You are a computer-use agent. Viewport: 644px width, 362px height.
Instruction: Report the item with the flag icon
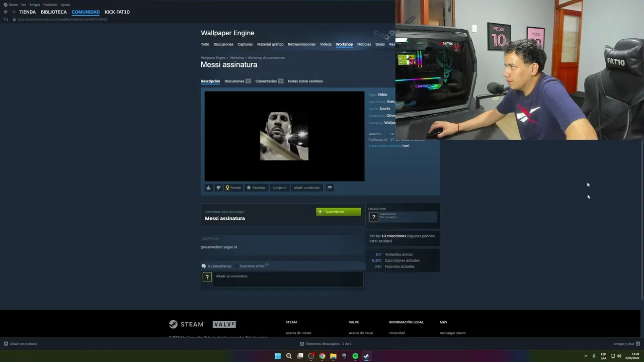[330, 188]
